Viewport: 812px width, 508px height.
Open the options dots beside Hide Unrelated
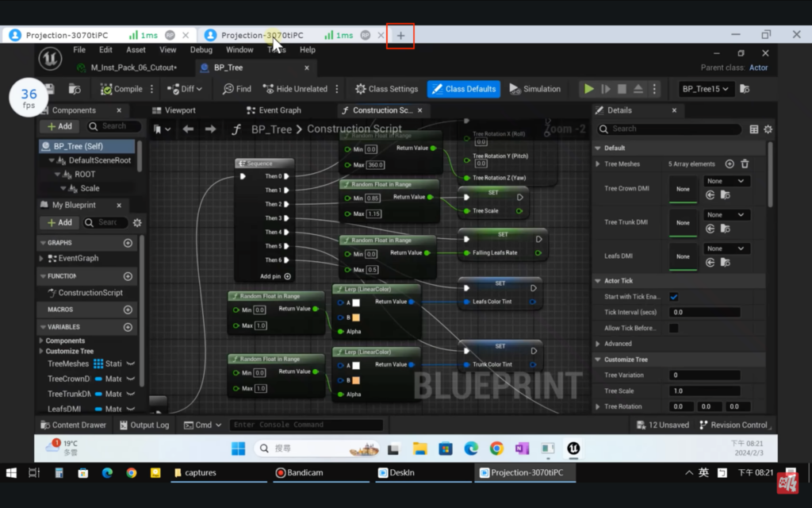pyautogui.click(x=337, y=89)
